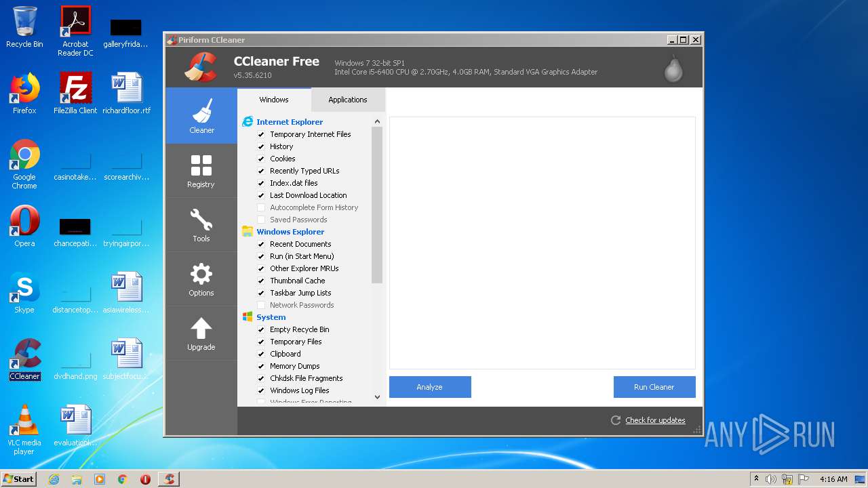Toggle Chkdsk File Fragments checkbox
Image resolution: width=868 pixels, height=488 pixels.
[x=261, y=378]
